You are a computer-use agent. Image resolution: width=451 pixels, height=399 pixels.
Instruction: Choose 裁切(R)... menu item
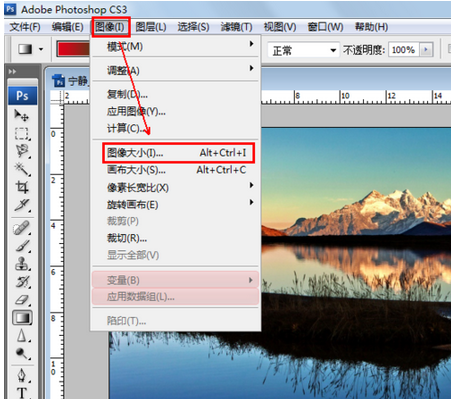coord(175,238)
